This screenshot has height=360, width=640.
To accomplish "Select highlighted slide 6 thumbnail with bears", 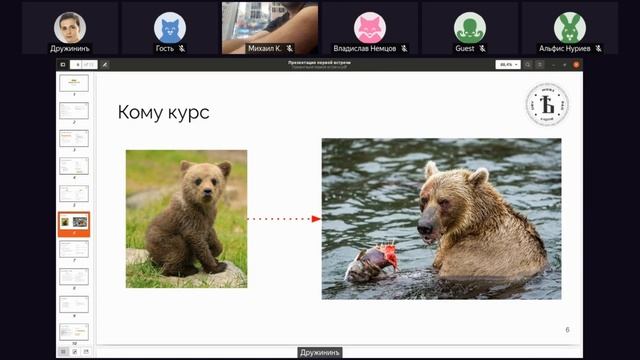I will click(74, 223).
